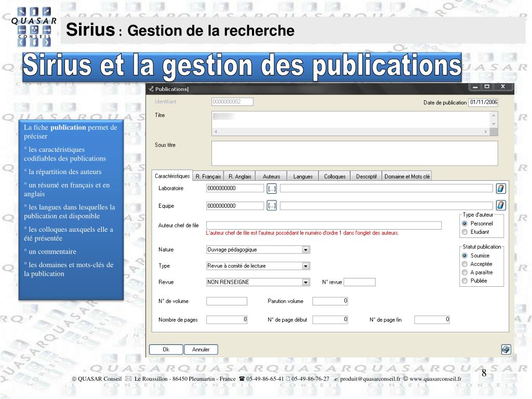This screenshot has width=532, height=399.
Task: Click the produit@quasarconseil.fr email link
Action: pyautogui.click(x=370, y=379)
